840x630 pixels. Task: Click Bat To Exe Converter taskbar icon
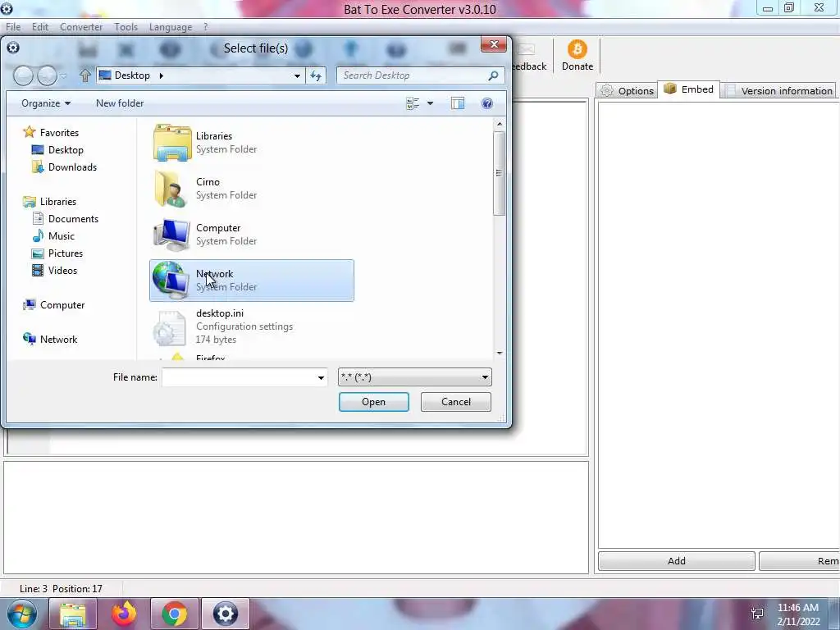pos(225,614)
